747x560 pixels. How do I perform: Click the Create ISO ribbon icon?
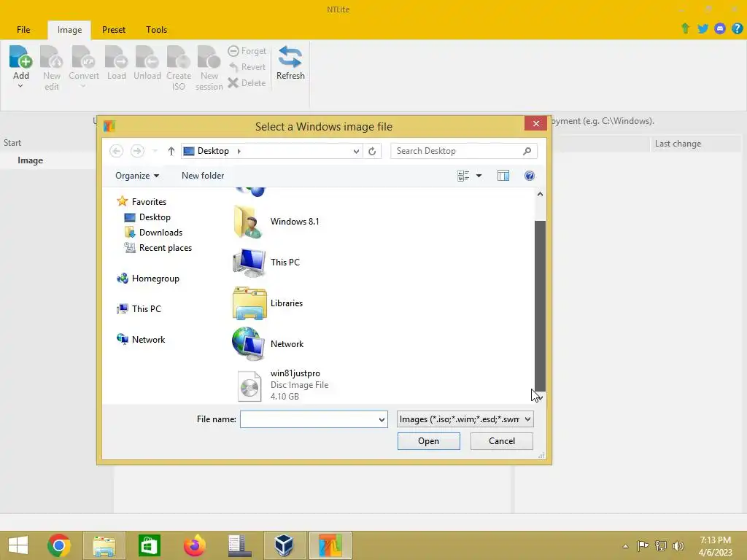tap(179, 57)
